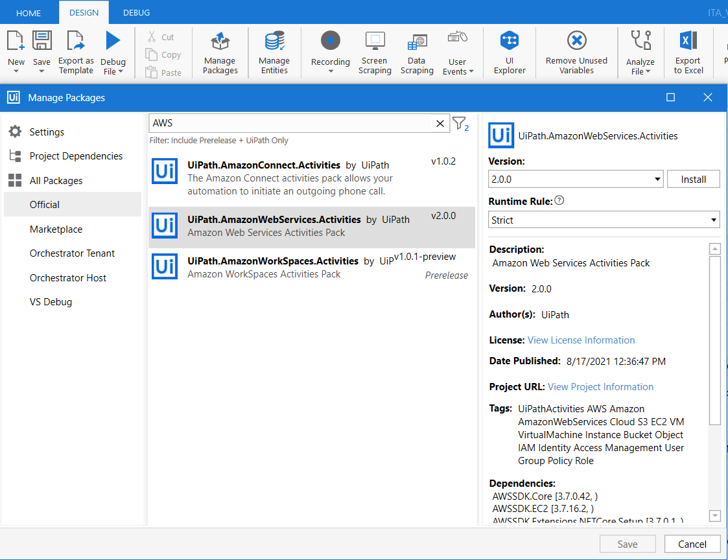Open User Events tool
The image size is (728, 560).
(458, 52)
